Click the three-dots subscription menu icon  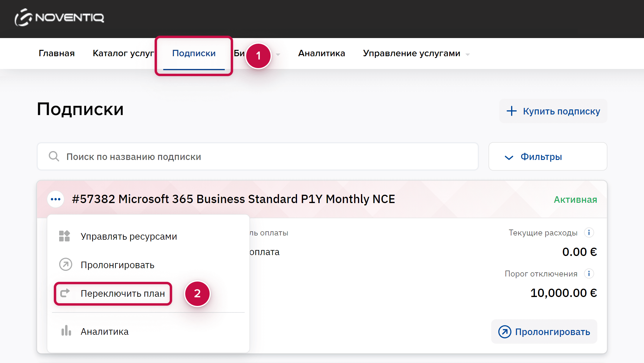tap(56, 199)
